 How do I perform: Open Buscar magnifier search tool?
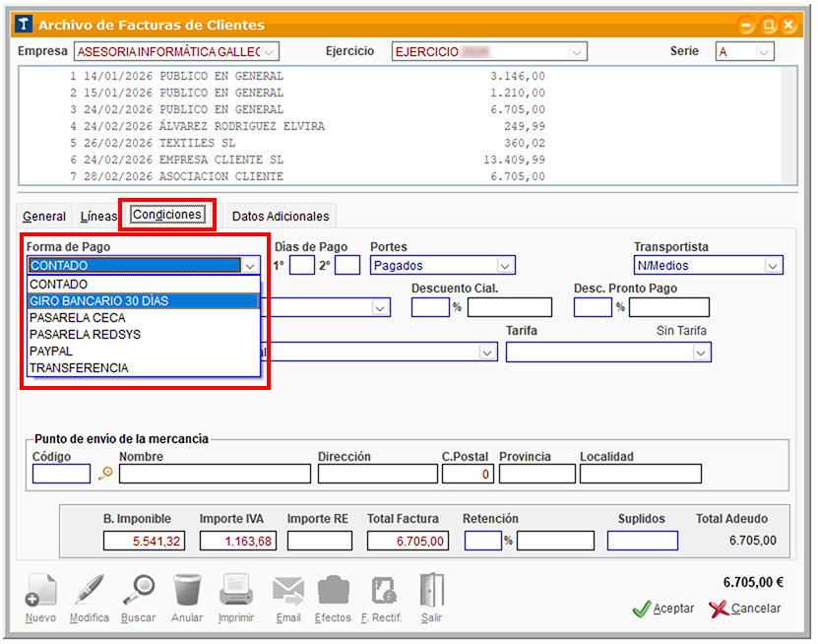click(x=138, y=591)
